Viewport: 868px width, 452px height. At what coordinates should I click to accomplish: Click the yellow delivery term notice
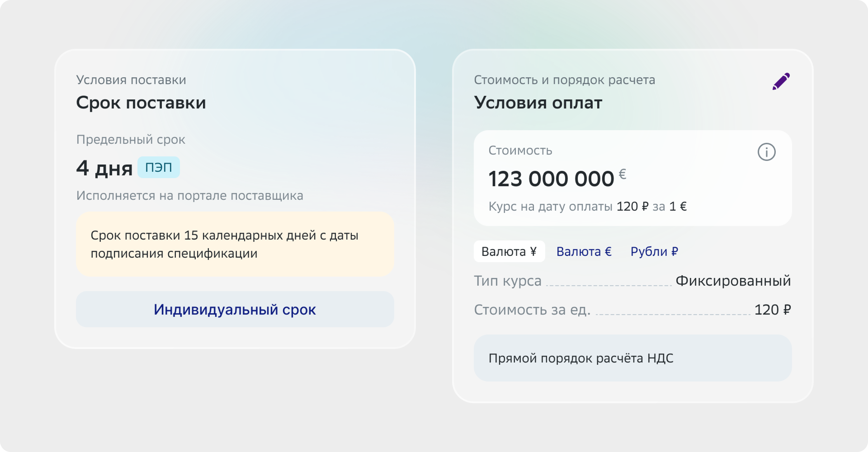235,244
